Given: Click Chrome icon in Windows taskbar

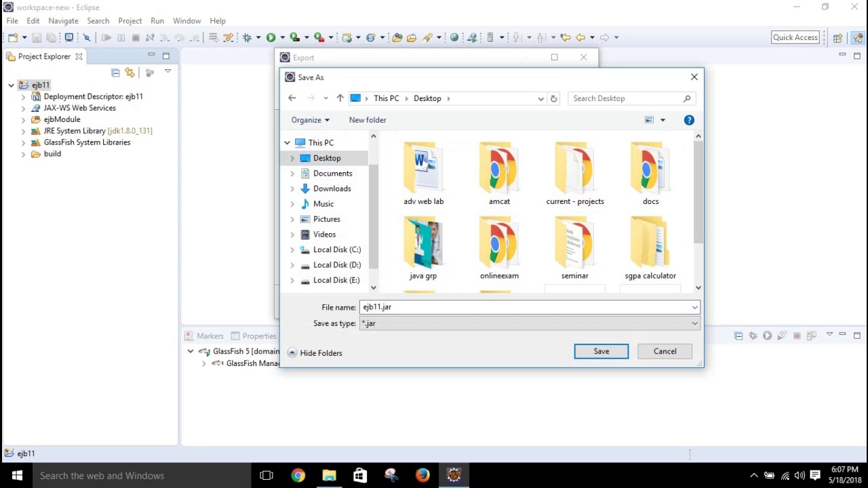Looking at the screenshot, I should [298, 476].
